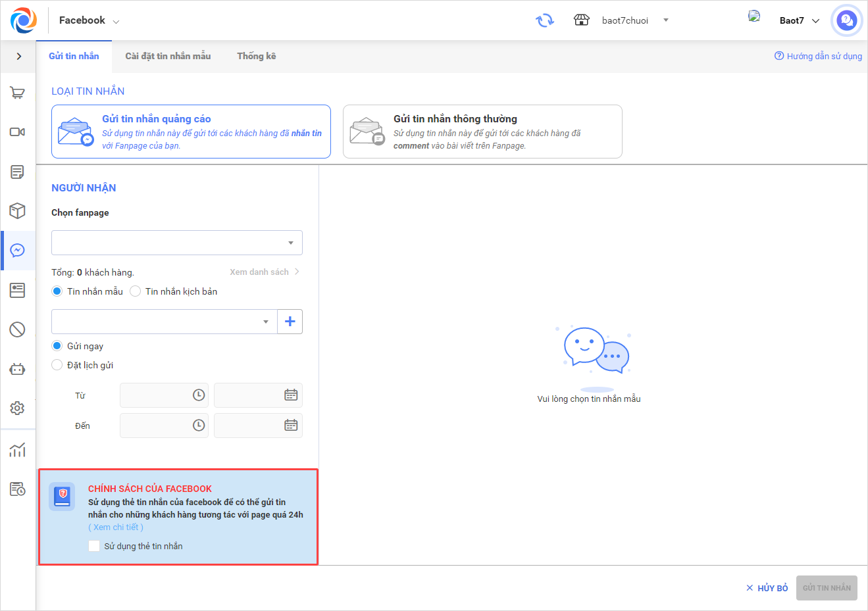Open the statistics chart sidebar icon

pyautogui.click(x=18, y=450)
